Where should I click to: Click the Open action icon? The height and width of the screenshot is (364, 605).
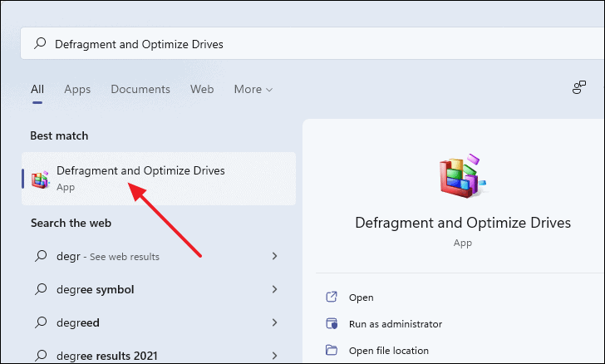[332, 297]
